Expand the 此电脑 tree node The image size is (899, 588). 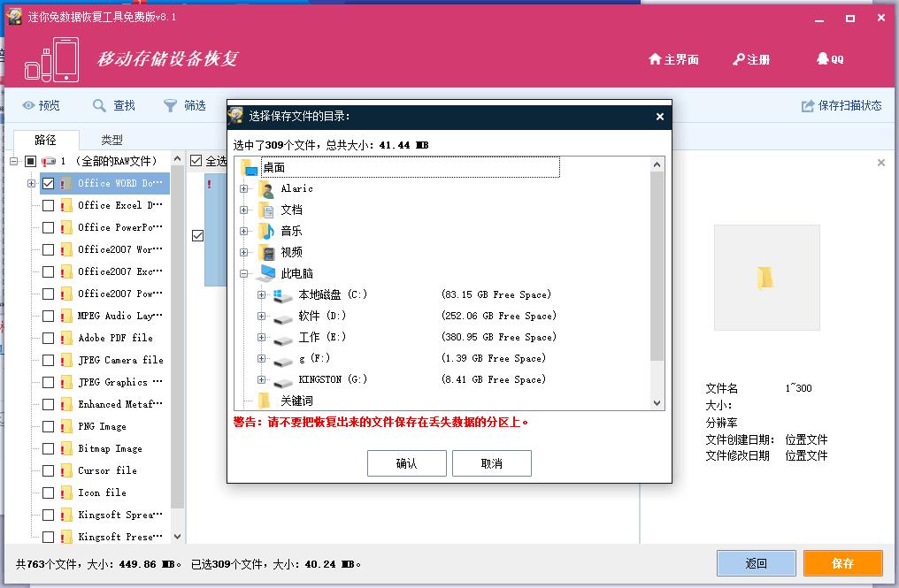pyautogui.click(x=245, y=273)
